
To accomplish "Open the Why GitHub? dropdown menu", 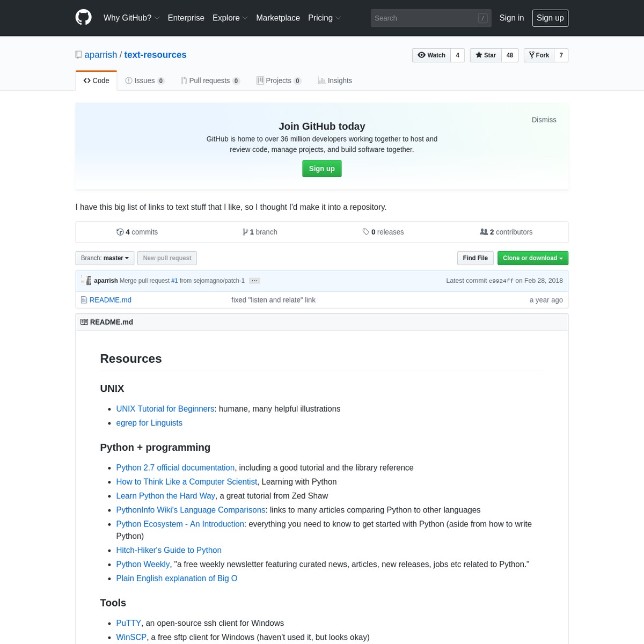I will pyautogui.click(x=131, y=18).
